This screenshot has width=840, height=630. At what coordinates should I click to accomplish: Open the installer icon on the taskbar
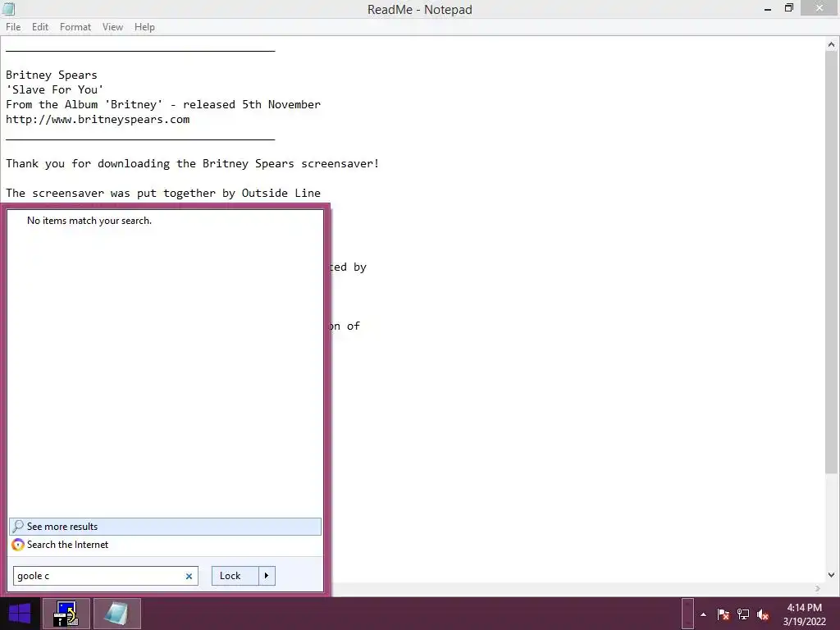click(x=66, y=614)
